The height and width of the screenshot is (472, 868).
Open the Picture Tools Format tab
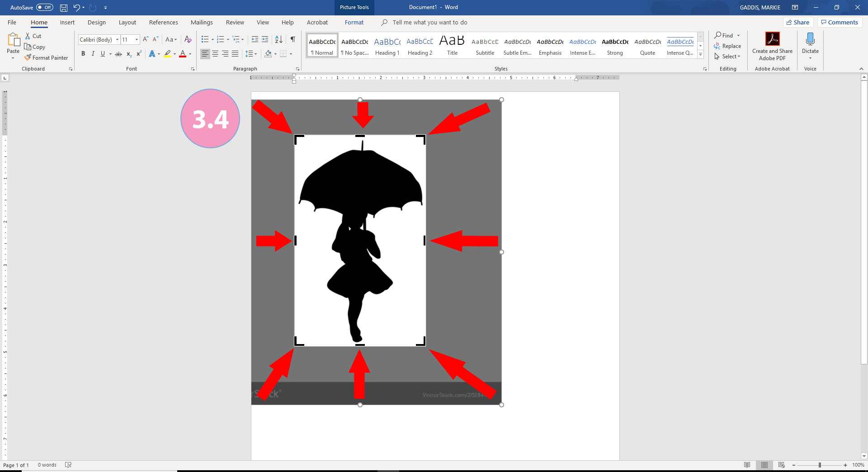[x=354, y=22]
